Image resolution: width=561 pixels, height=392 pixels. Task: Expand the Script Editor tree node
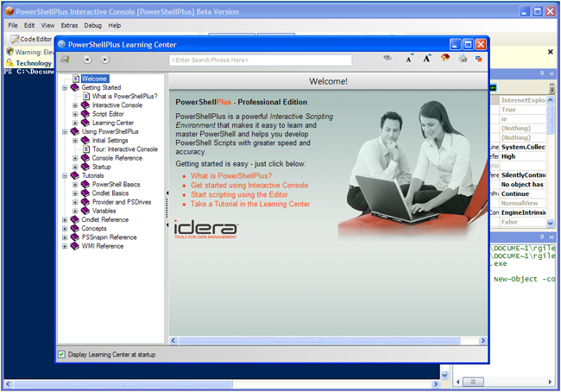coord(75,114)
